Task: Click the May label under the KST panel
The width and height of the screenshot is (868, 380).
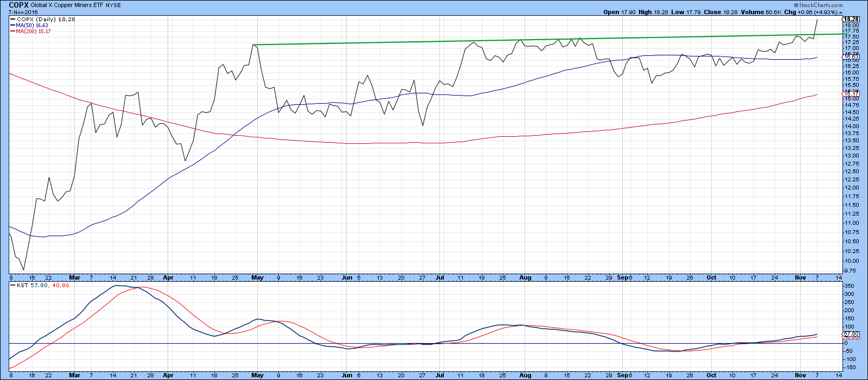Action: (x=257, y=375)
